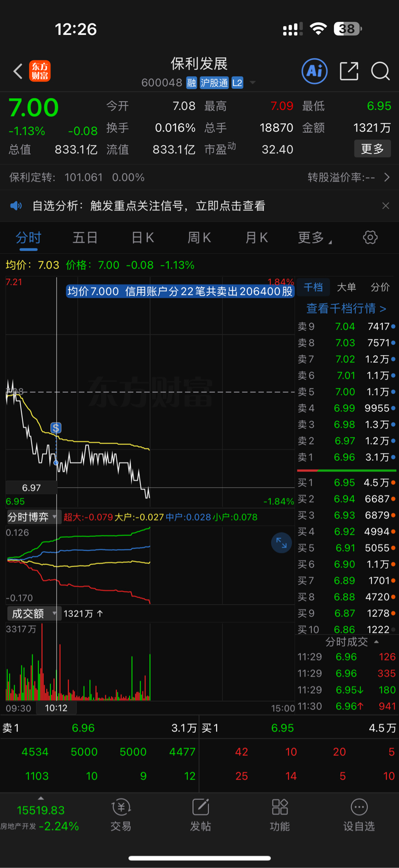Switch to the 周K tab
Viewport: 399px width, 868px height.
[199, 238]
